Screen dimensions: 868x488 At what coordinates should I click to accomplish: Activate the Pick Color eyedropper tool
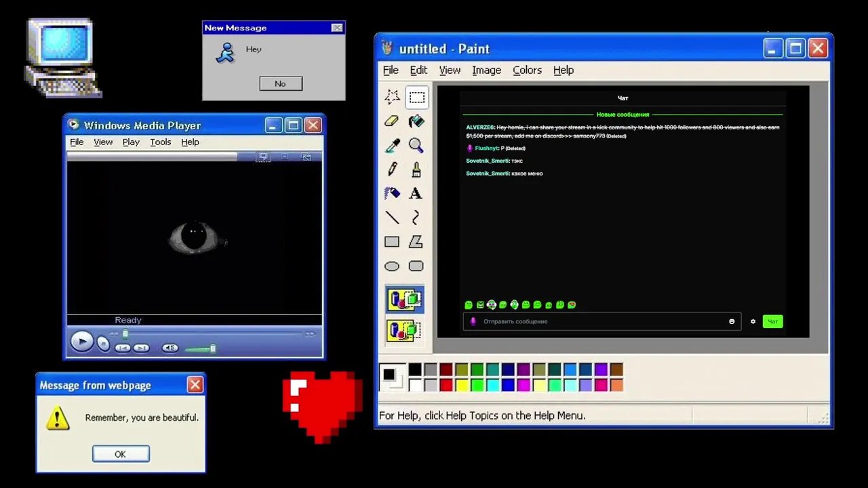pyautogui.click(x=392, y=145)
